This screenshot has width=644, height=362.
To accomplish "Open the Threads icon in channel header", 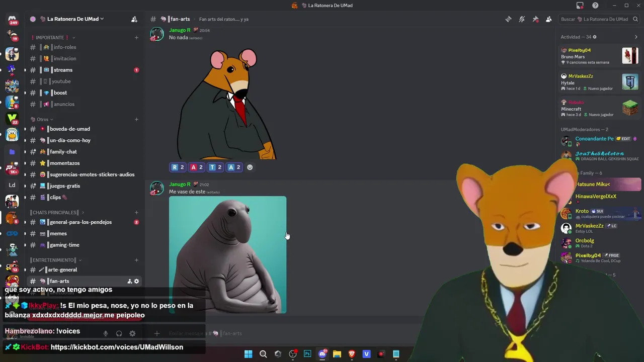I will [x=509, y=19].
